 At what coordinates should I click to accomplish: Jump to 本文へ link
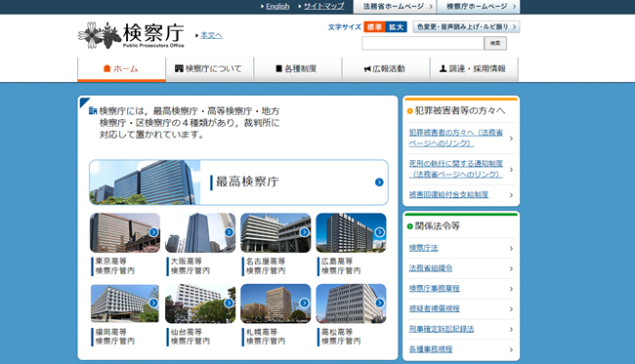211,35
